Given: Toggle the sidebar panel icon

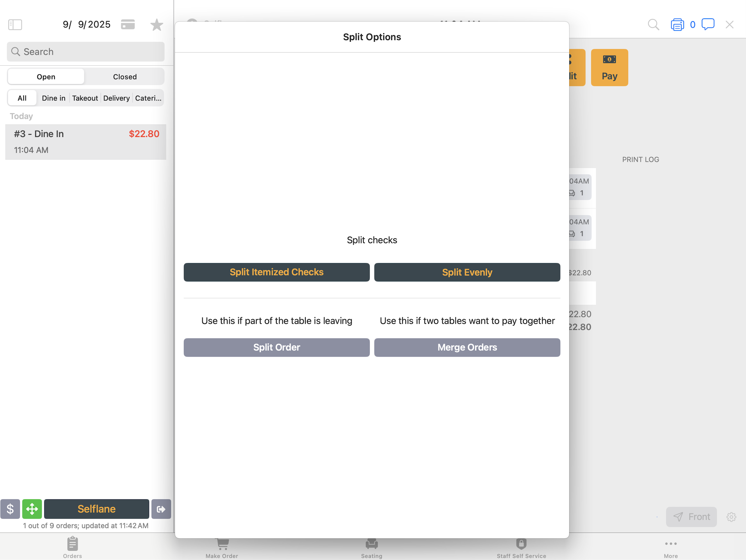Looking at the screenshot, I should coord(15,24).
